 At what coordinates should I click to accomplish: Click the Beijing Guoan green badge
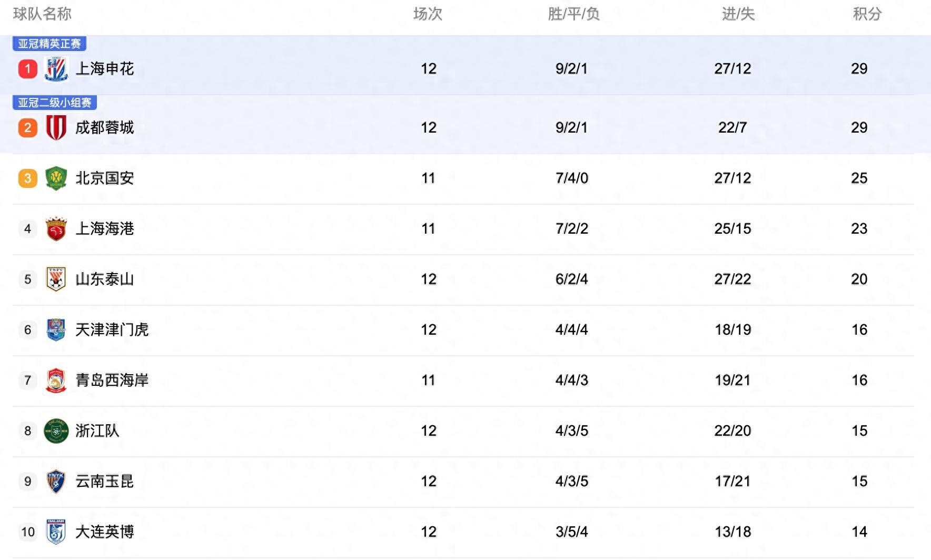coord(56,178)
